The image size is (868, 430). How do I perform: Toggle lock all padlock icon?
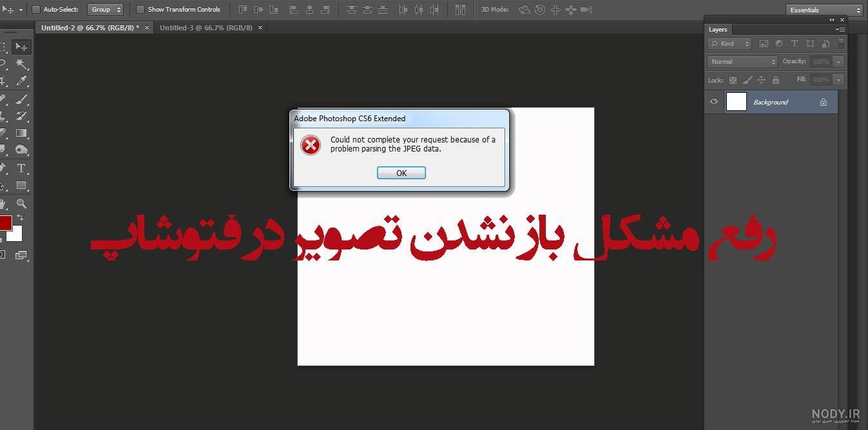[776, 80]
